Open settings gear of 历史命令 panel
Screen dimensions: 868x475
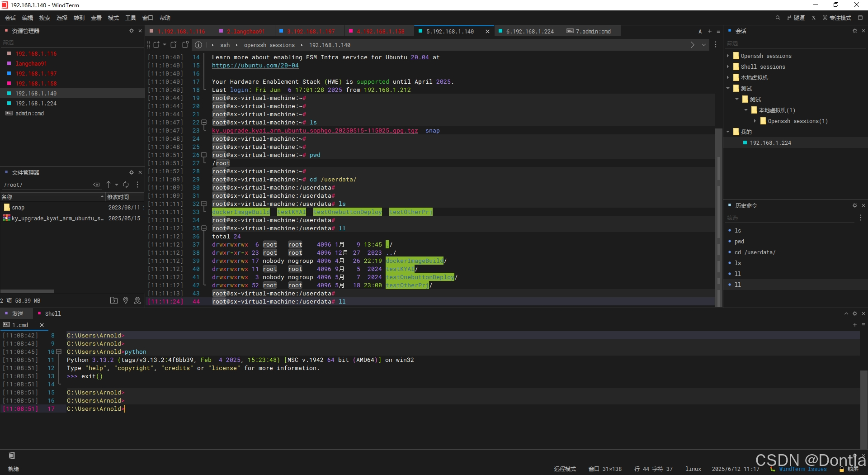[855, 205]
